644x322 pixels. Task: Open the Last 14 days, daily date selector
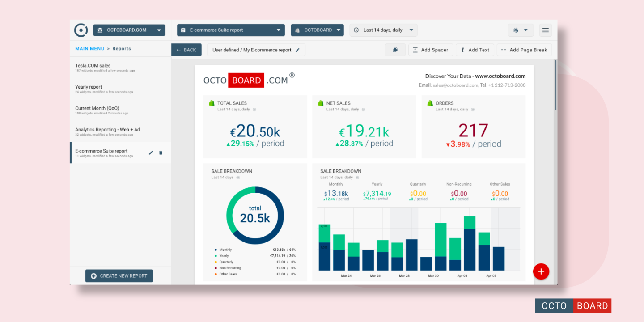pyautogui.click(x=383, y=30)
